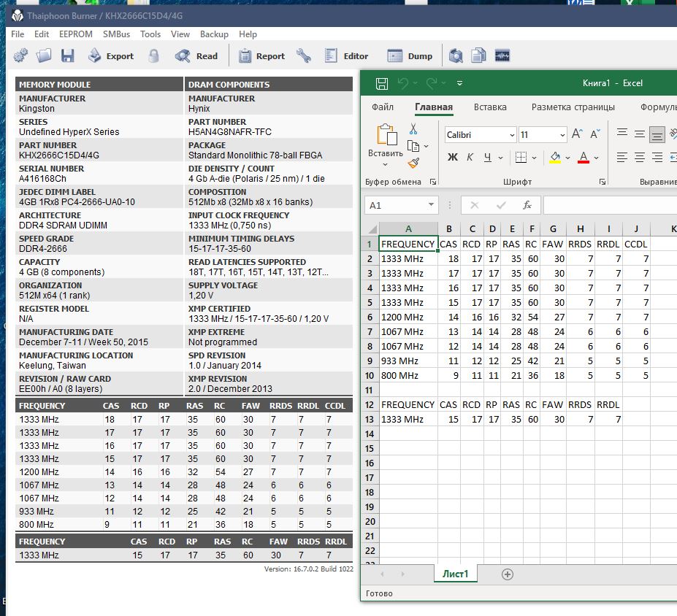
Task: Open the Calibri font name dropdown
Action: pos(512,135)
